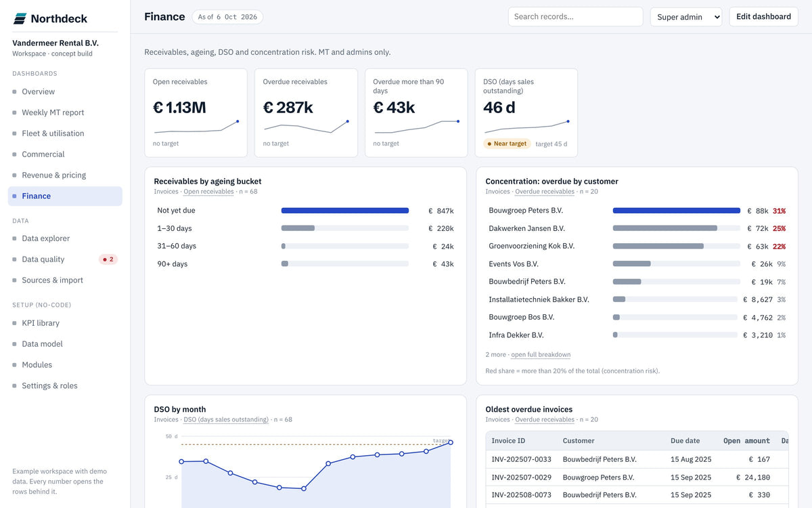Go to Fleet & utilisation
Screen dimensions: 812x508
pos(65,133)
